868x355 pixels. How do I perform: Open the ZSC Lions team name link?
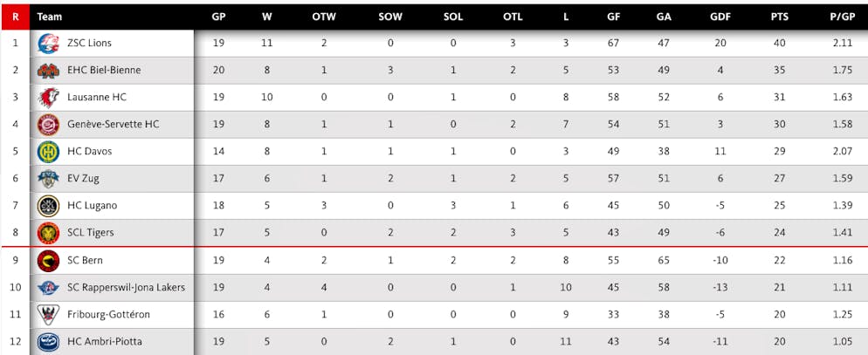89,43
